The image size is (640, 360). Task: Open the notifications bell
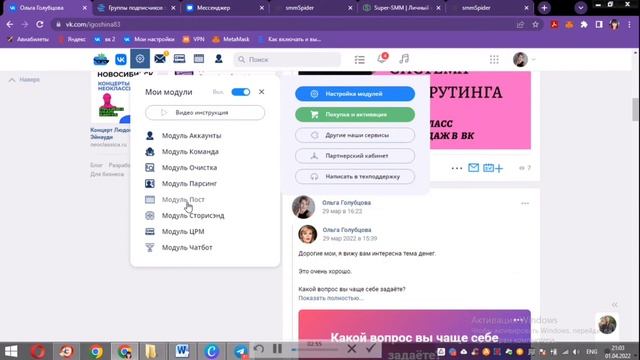coord(382,59)
